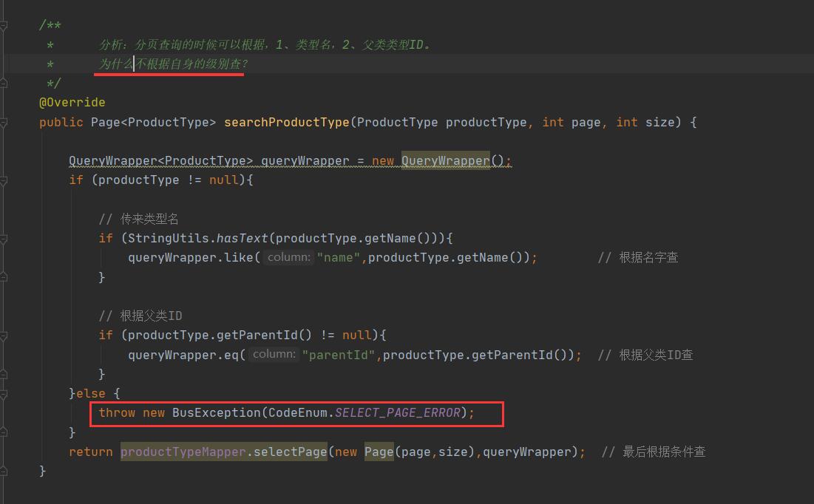Collapse the Javadoc comment fold marker at '/**'
Image resolution: width=814 pixels, height=504 pixels.
point(4,25)
